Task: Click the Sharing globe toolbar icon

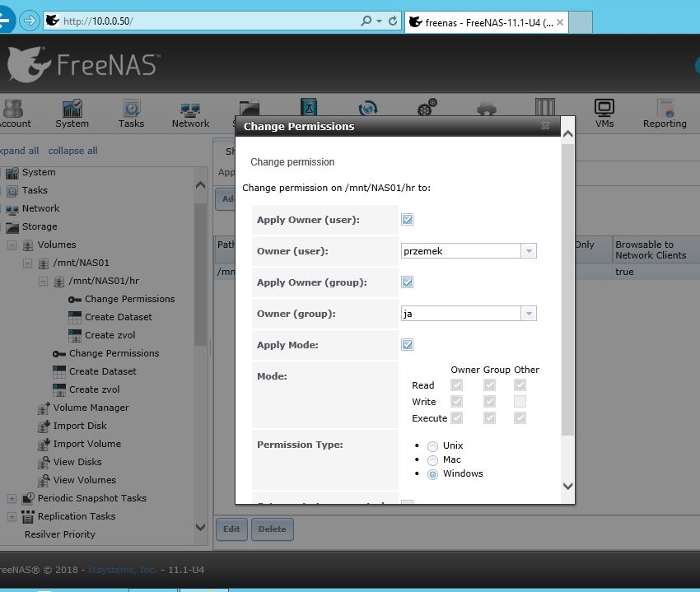Action: 368,108
